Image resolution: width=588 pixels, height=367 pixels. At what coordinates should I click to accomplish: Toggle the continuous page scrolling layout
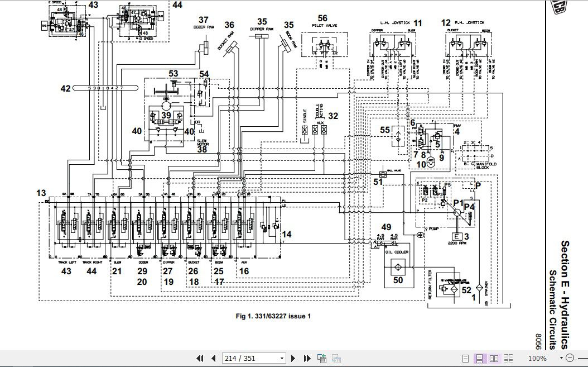pos(478,358)
